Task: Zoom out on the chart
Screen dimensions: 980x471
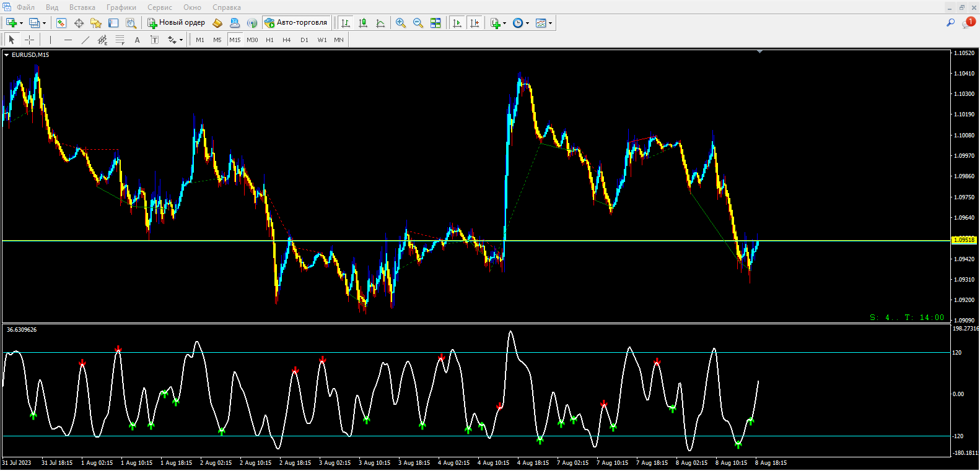Action: click(418, 23)
